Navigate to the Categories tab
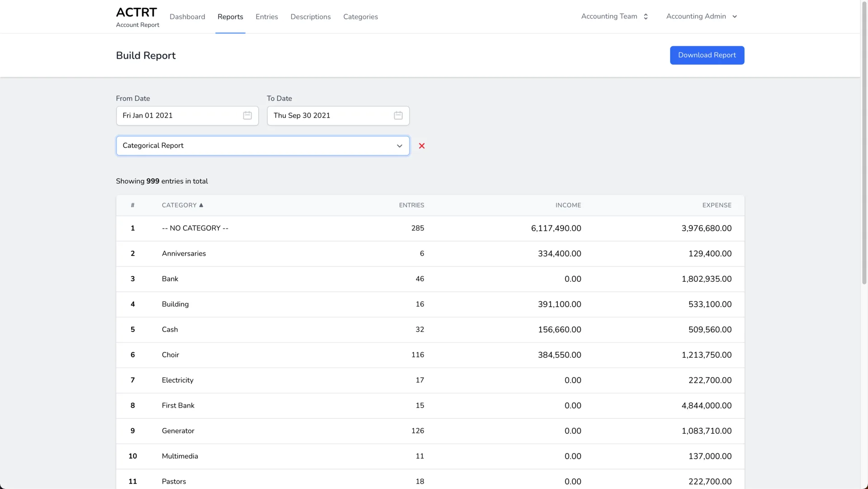The height and width of the screenshot is (489, 868). tap(360, 17)
